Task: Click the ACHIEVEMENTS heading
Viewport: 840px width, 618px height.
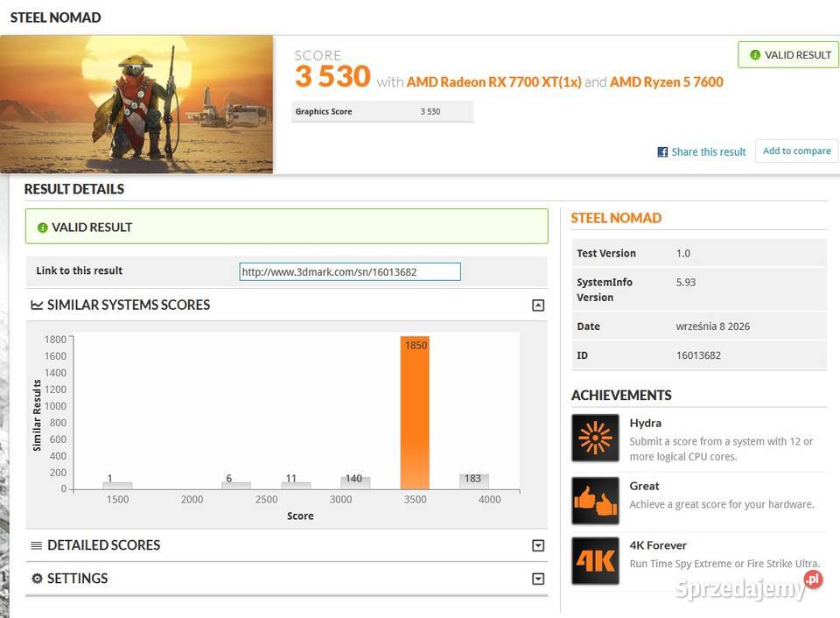Action: click(x=621, y=396)
